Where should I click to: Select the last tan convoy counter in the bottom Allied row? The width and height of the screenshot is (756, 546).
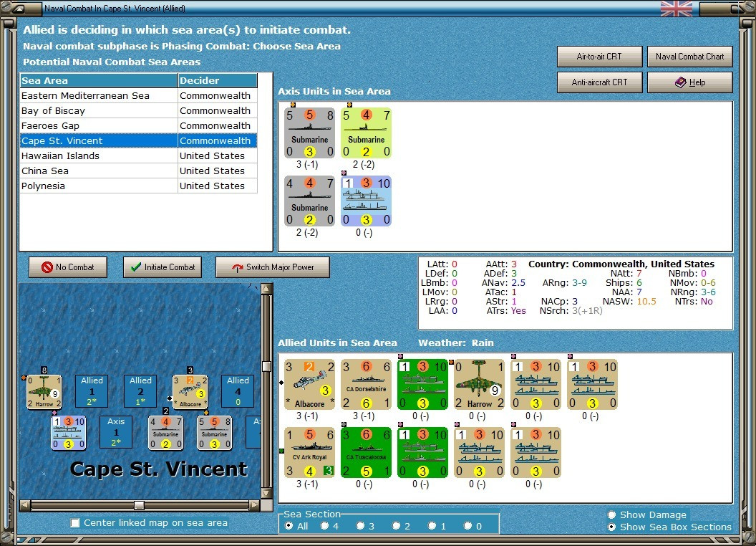coord(536,452)
